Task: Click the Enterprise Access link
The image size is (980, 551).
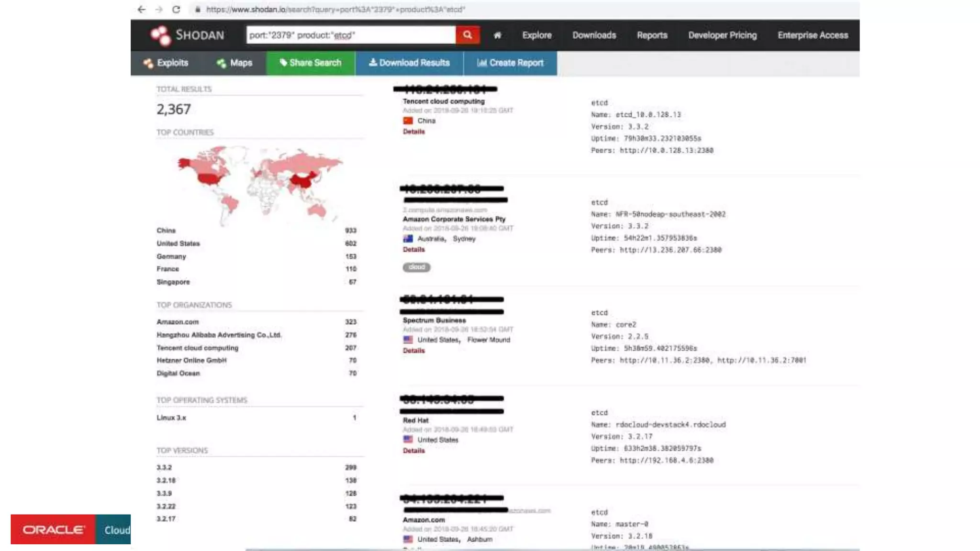Action: click(x=813, y=35)
